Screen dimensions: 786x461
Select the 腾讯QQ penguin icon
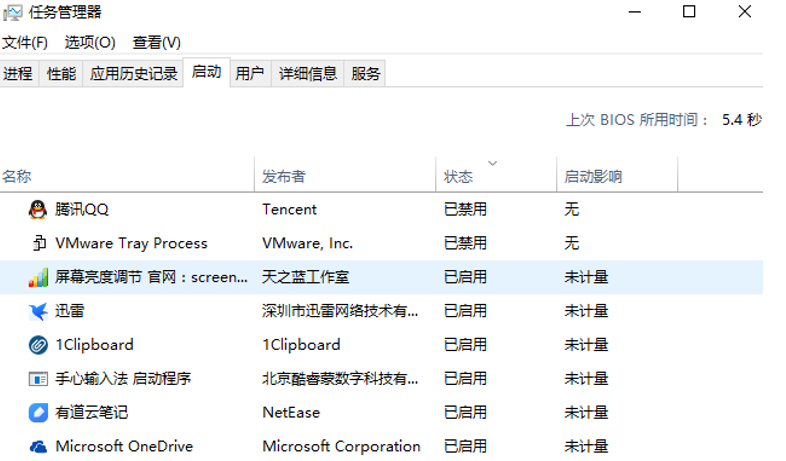38,209
